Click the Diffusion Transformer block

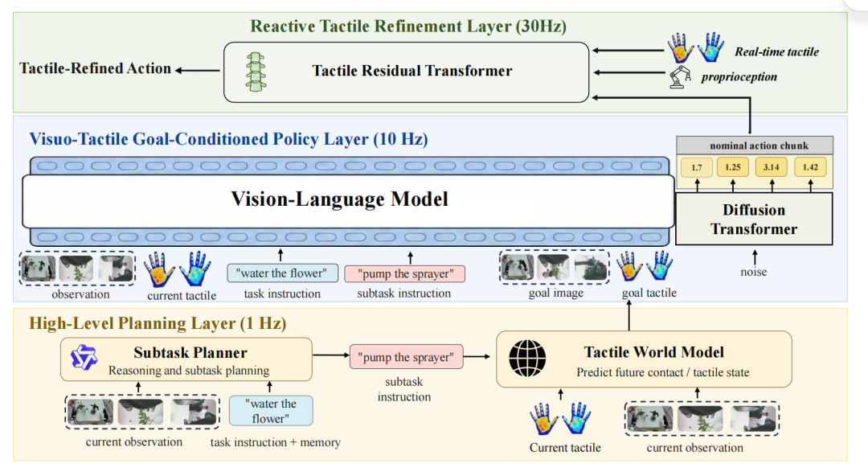pos(754,219)
